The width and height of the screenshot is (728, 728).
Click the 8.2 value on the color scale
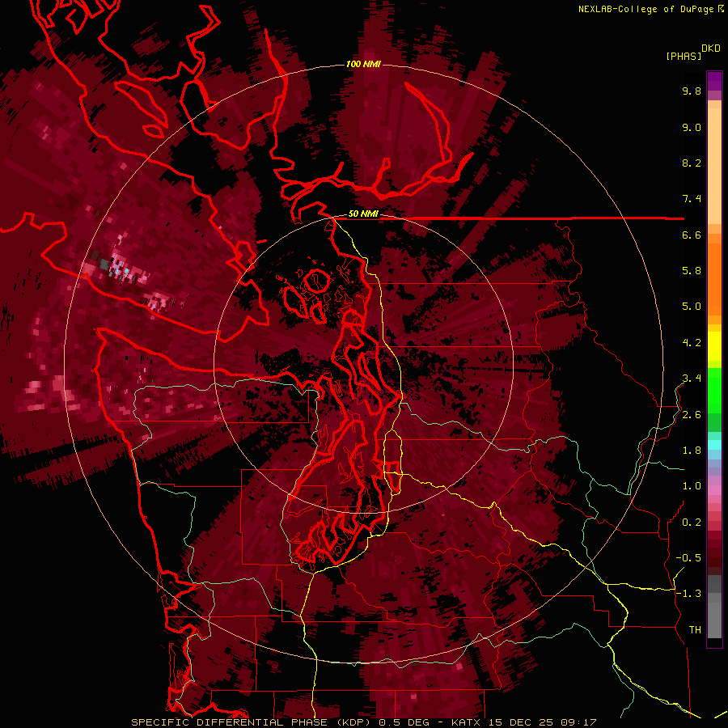[692, 163]
